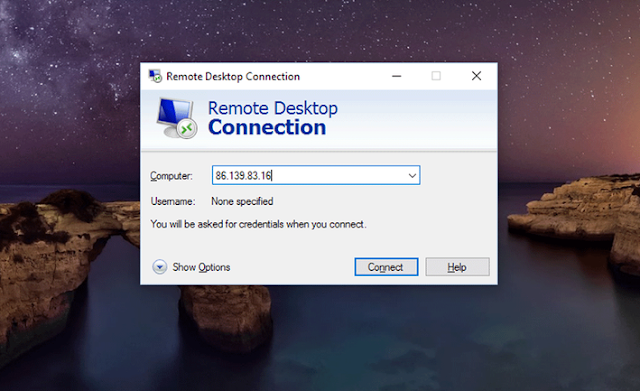Click the 'Computer:' label

(171, 176)
